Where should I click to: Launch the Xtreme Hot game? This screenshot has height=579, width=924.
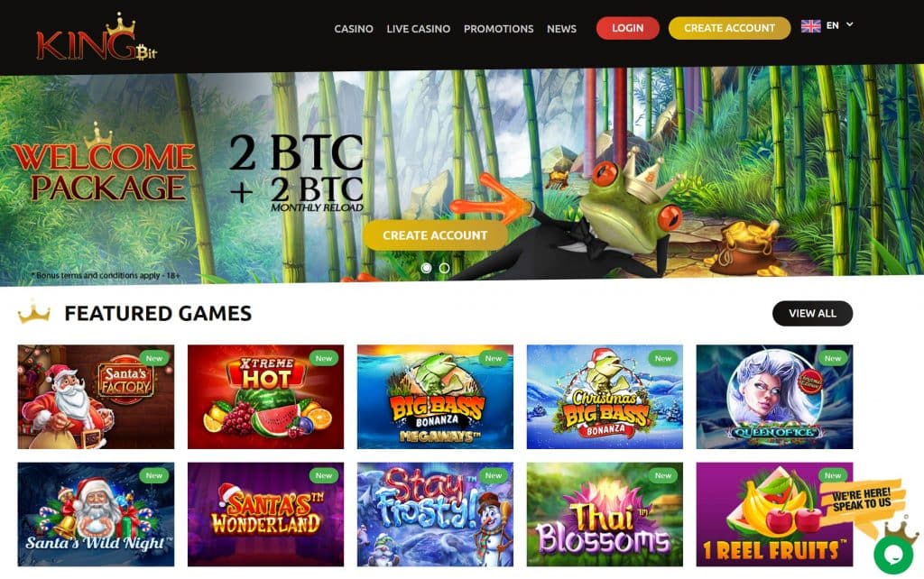click(266, 397)
